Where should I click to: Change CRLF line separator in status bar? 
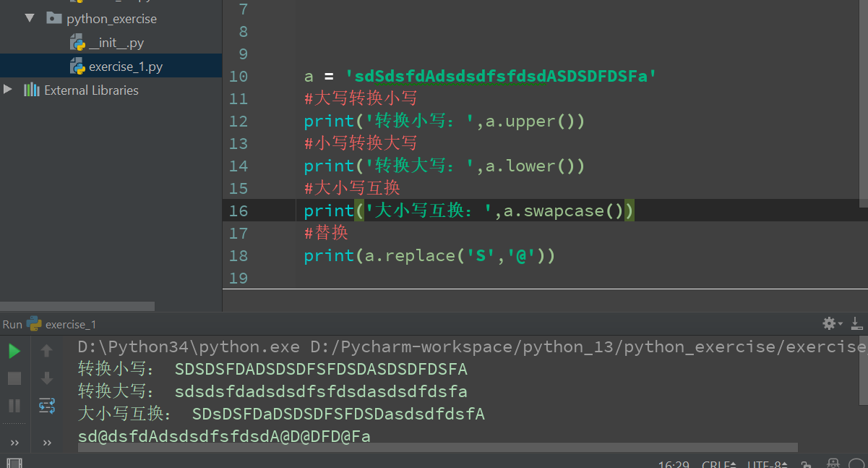718,464
